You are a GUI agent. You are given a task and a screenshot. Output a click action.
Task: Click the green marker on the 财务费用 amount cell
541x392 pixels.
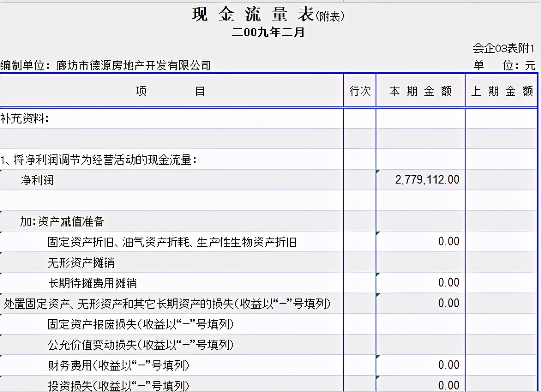(x=379, y=356)
